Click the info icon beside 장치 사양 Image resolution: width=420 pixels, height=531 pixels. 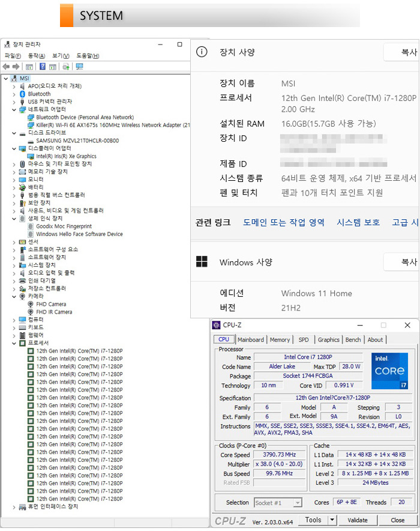click(202, 52)
